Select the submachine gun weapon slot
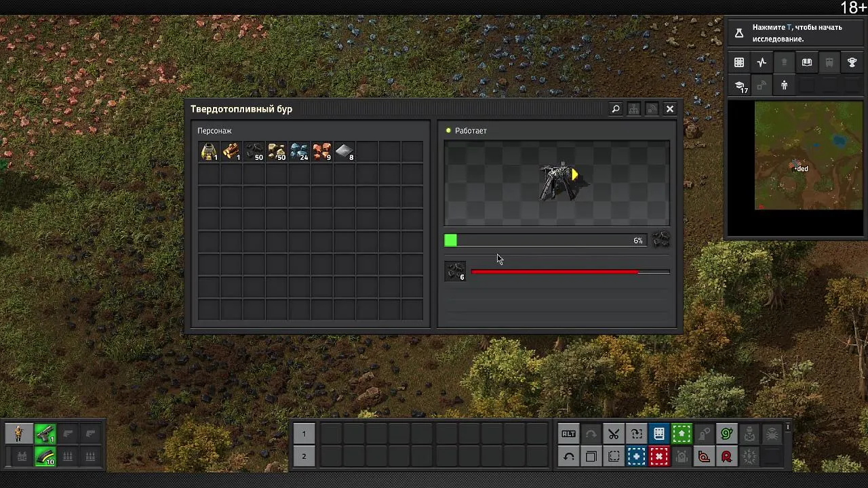Screen dimensions: 868x488 click(x=45, y=434)
